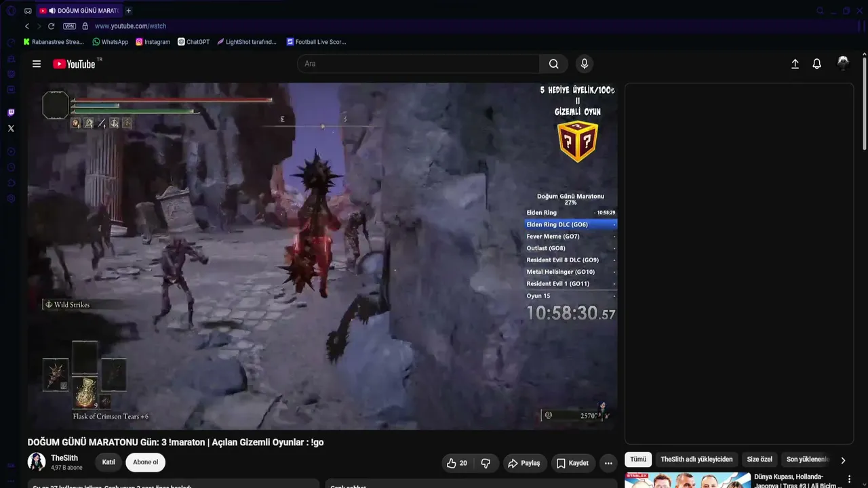
Task: View site info via the padlock icon
Action: point(85,26)
